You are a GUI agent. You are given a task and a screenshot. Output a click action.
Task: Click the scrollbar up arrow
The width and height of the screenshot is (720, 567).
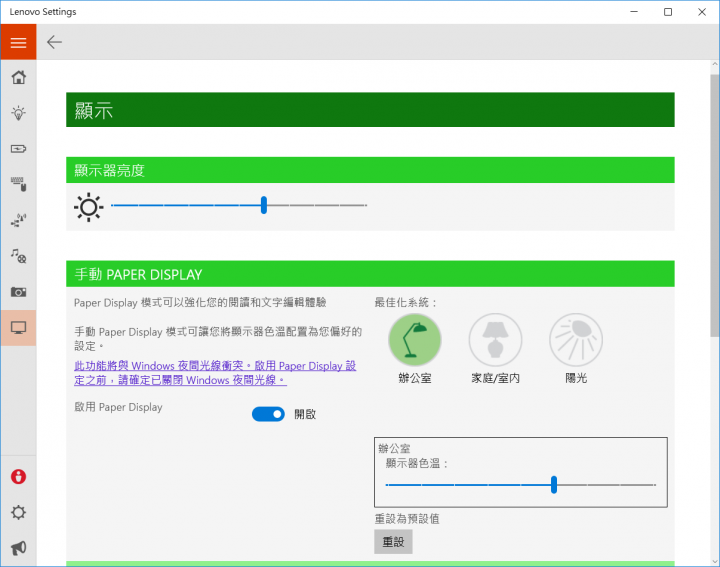click(x=714, y=65)
